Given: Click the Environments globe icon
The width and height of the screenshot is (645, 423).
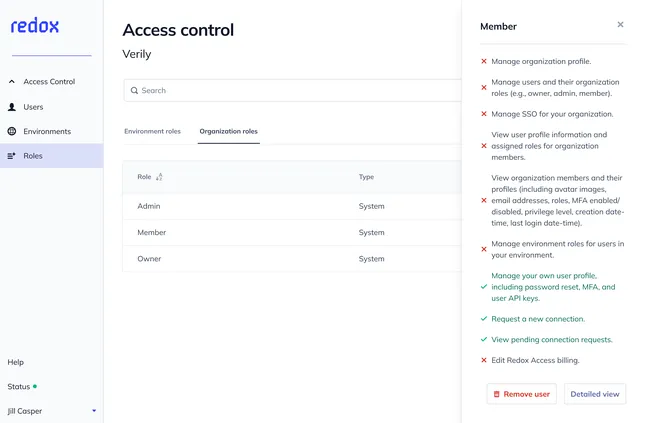Looking at the screenshot, I should (x=12, y=131).
